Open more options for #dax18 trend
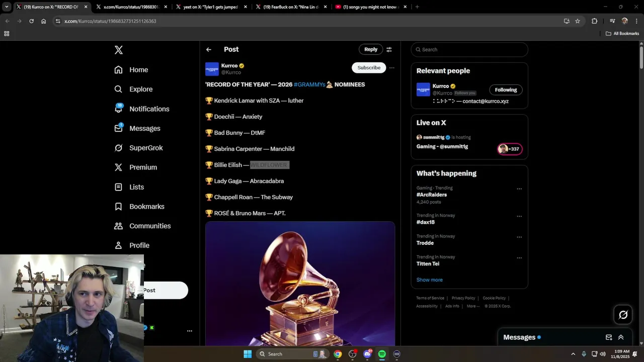The image size is (644, 362). tap(519, 217)
